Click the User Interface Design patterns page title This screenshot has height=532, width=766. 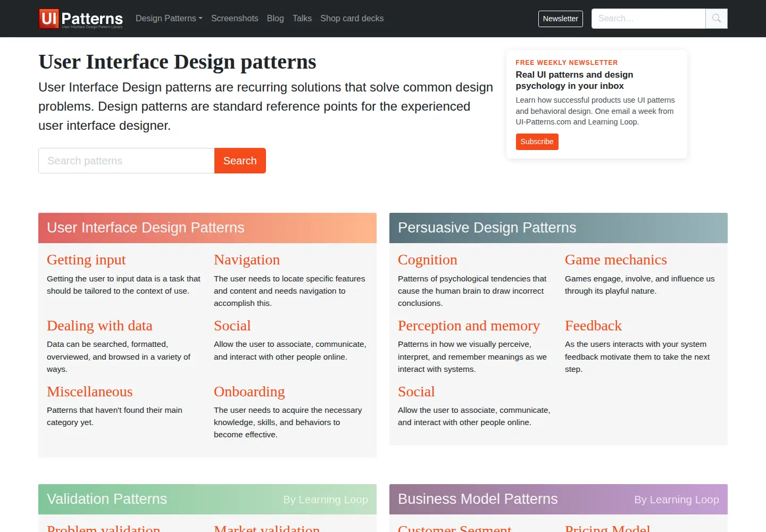click(x=177, y=62)
